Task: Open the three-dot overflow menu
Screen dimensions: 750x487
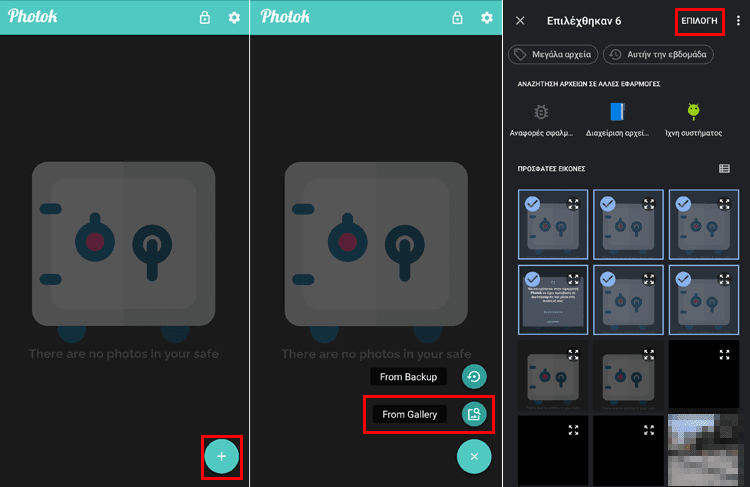Action: pos(739,21)
